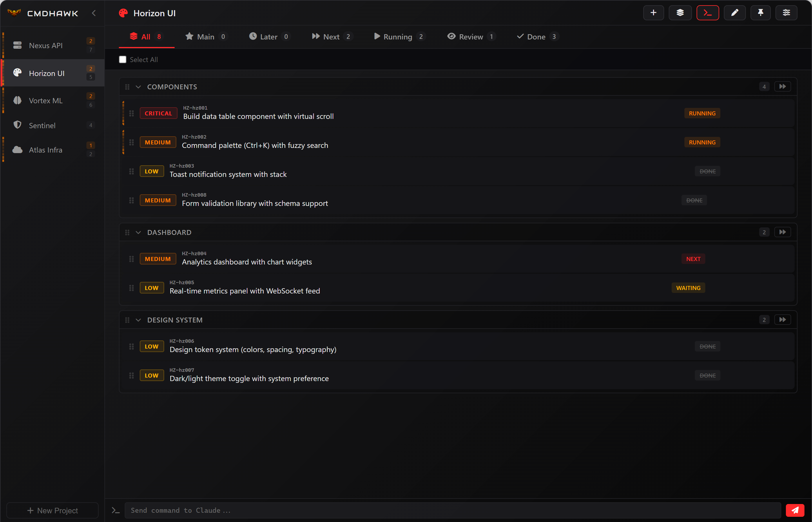Screen dimensions: 812x522
Task: Switch to the Done tab
Action: pos(536,37)
